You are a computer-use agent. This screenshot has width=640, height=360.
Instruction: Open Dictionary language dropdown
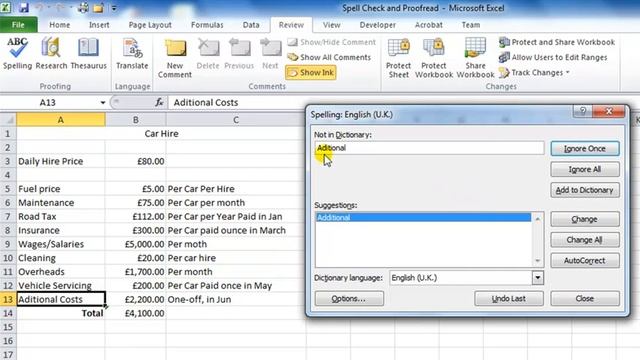538,278
